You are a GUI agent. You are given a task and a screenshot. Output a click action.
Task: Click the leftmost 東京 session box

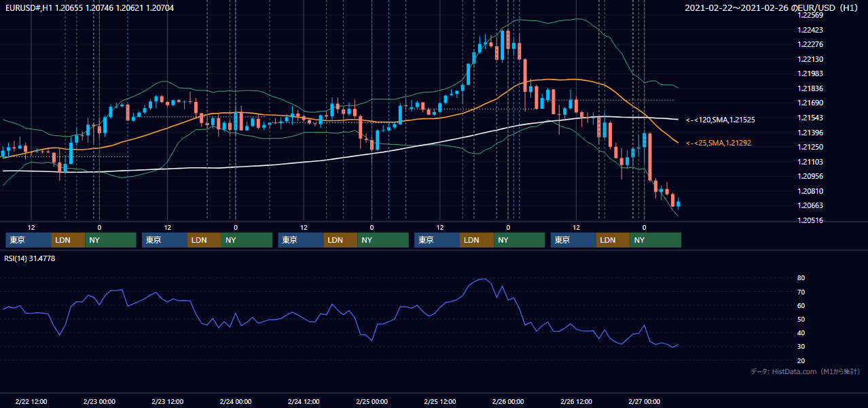coord(29,240)
